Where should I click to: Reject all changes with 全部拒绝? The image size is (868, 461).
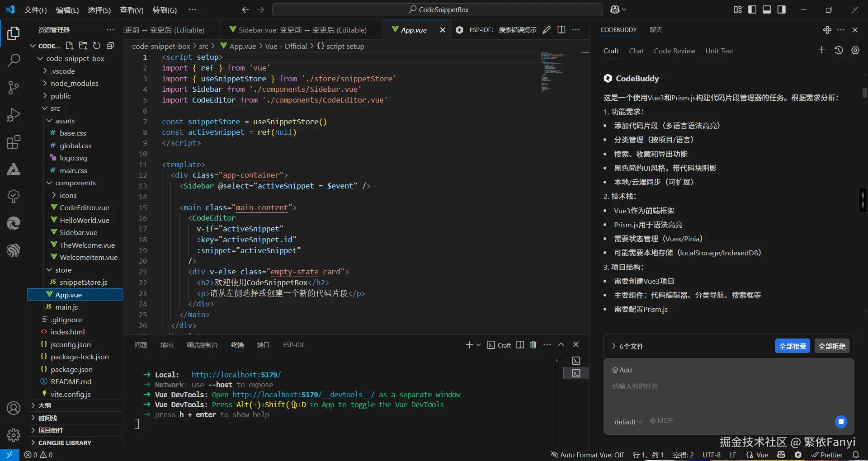pos(832,346)
